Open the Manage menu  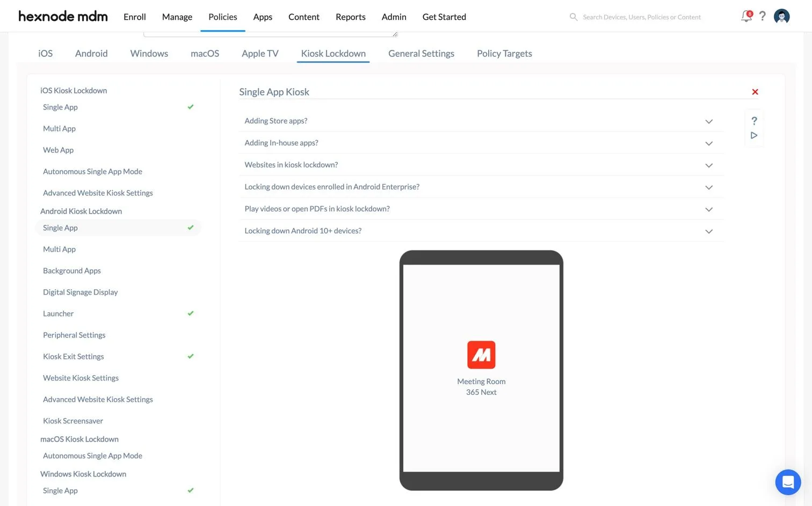point(177,17)
